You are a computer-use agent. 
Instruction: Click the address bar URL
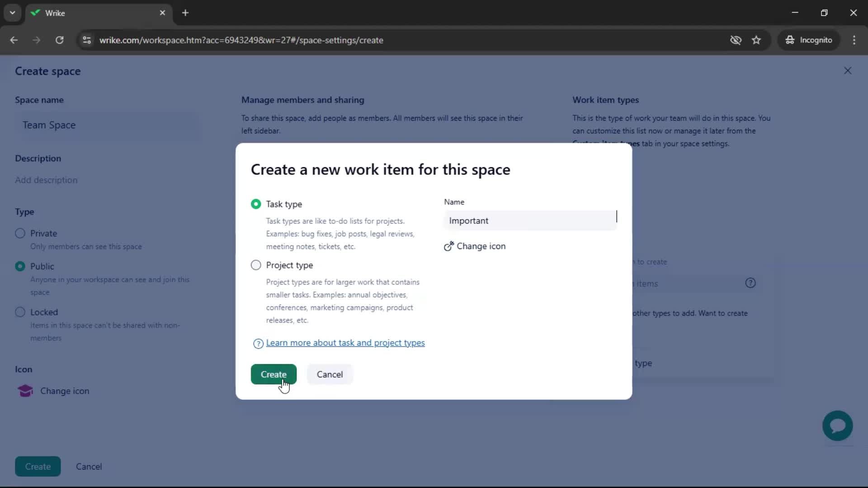click(241, 40)
